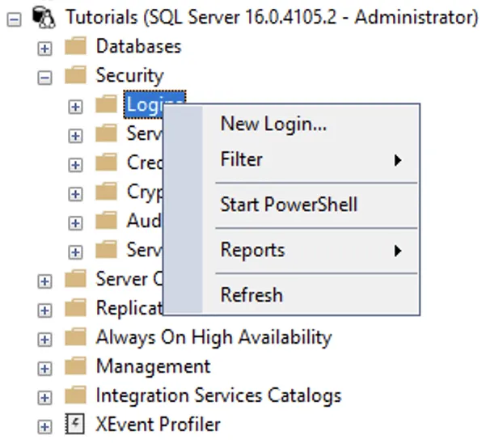
Task: Click the Databases folder icon
Action: pyautogui.click(x=75, y=47)
